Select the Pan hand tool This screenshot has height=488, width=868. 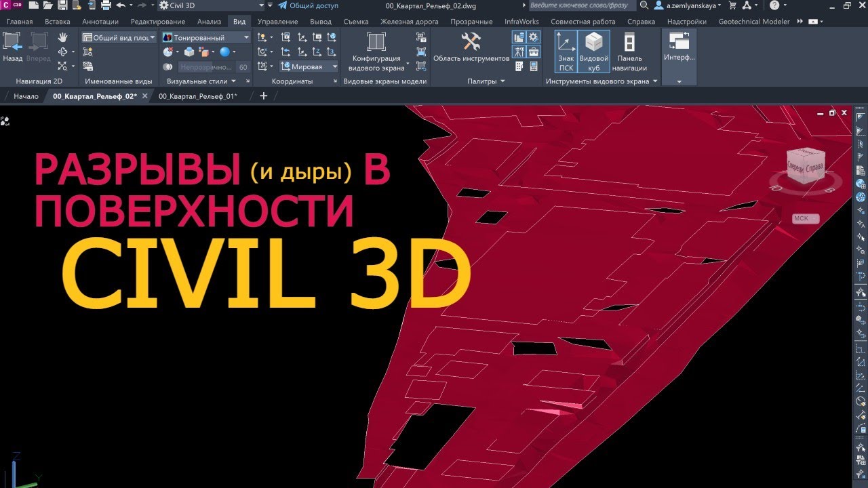coord(62,37)
